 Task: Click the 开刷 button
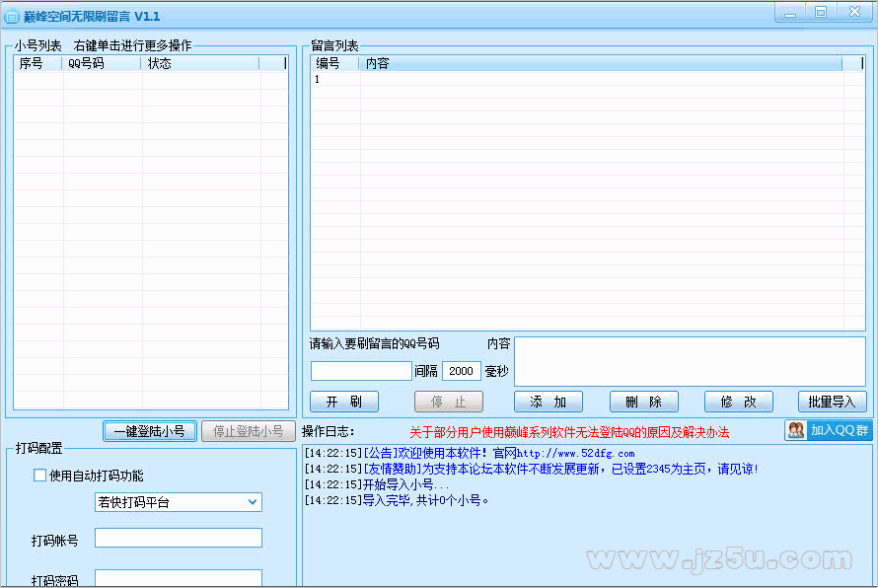click(344, 402)
